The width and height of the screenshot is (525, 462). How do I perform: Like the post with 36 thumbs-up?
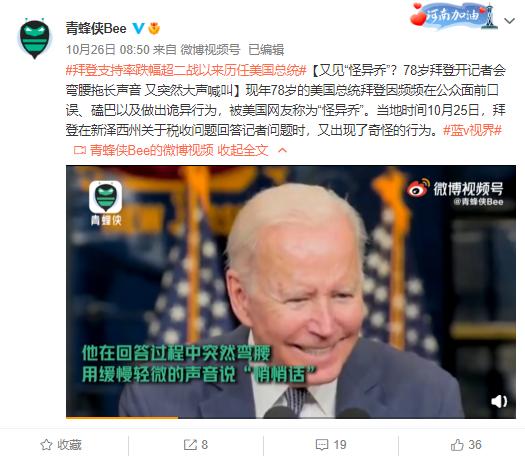click(x=466, y=445)
